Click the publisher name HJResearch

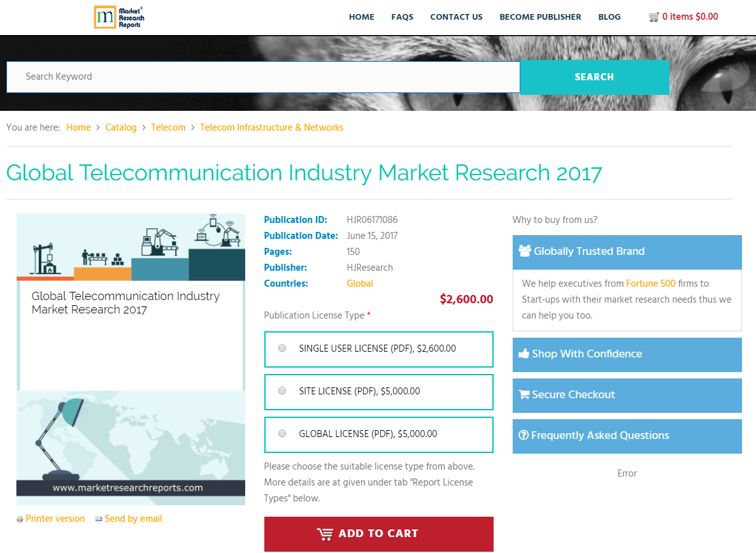point(370,268)
